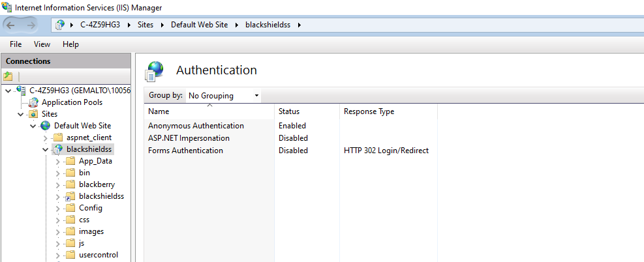Collapse the Sites tree node
The height and width of the screenshot is (262, 644).
pos(20,115)
